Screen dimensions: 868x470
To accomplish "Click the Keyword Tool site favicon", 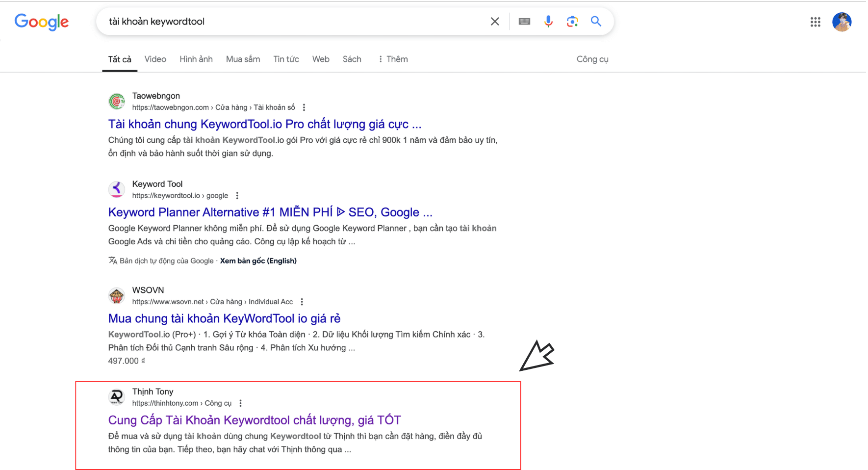I will pos(117,189).
